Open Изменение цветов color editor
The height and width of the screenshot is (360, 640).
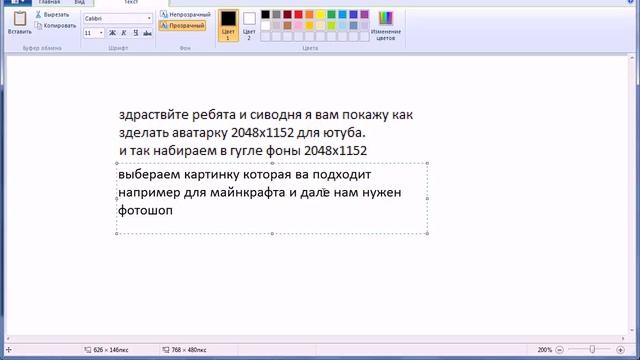pos(386,25)
